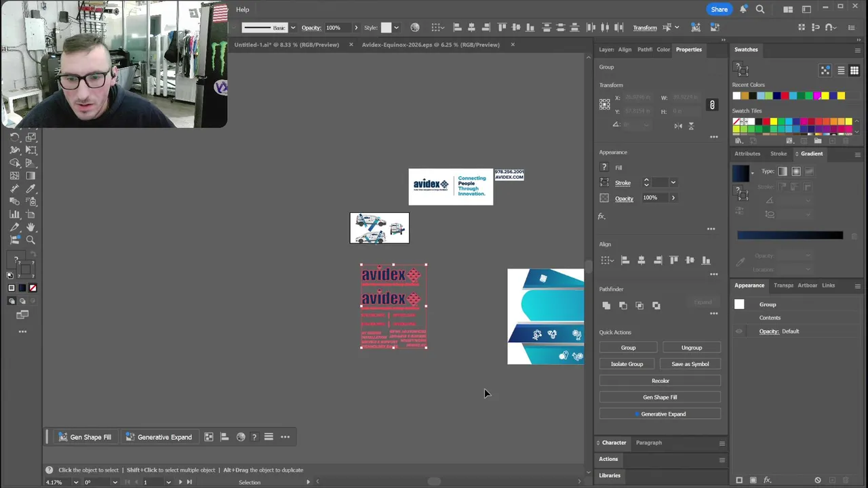Select the Column Graph tool
Screen dimensions: 868x488
(x=15, y=215)
